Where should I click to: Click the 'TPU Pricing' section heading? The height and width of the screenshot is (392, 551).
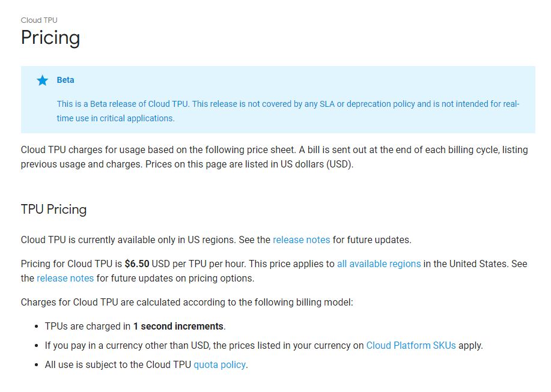tap(53, 210)
